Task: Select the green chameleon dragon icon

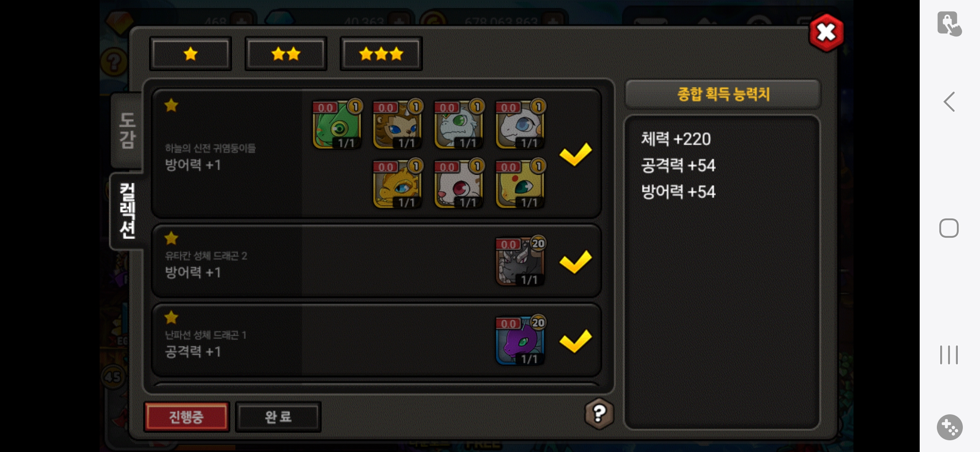Action: click(x=337, y=124)
